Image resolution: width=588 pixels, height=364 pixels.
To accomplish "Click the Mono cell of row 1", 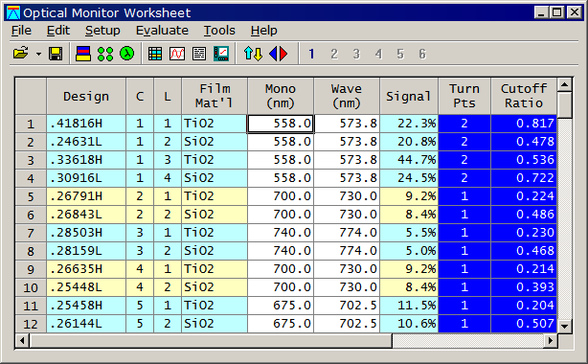I will (281, 124).
